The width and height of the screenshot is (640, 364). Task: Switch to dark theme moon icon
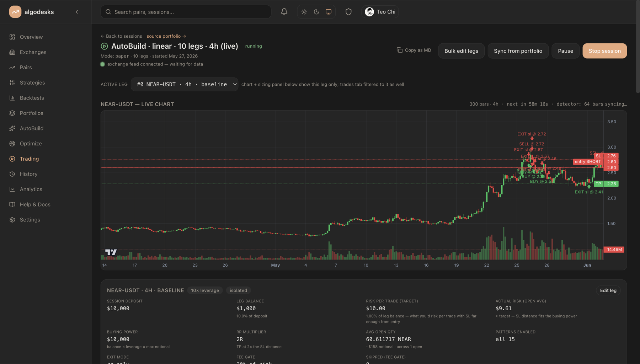pos(316,12)
